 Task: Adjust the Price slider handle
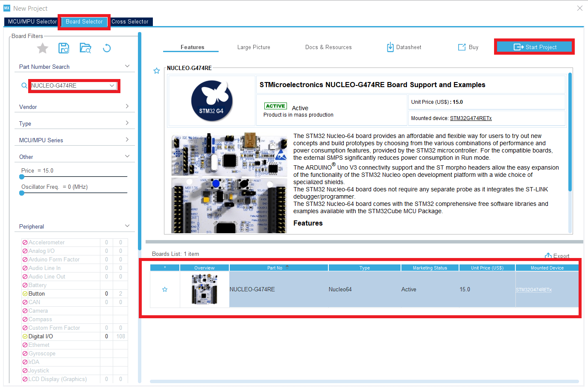click(22, 177)
